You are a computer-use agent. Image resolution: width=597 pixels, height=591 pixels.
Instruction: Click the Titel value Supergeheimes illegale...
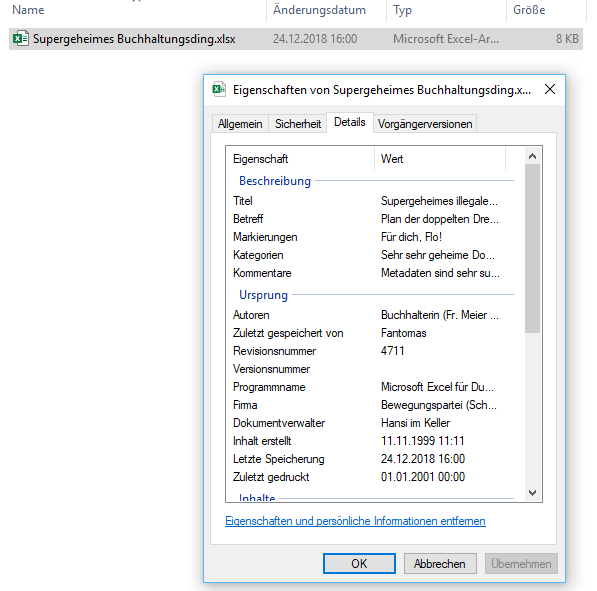click(439, 201)
